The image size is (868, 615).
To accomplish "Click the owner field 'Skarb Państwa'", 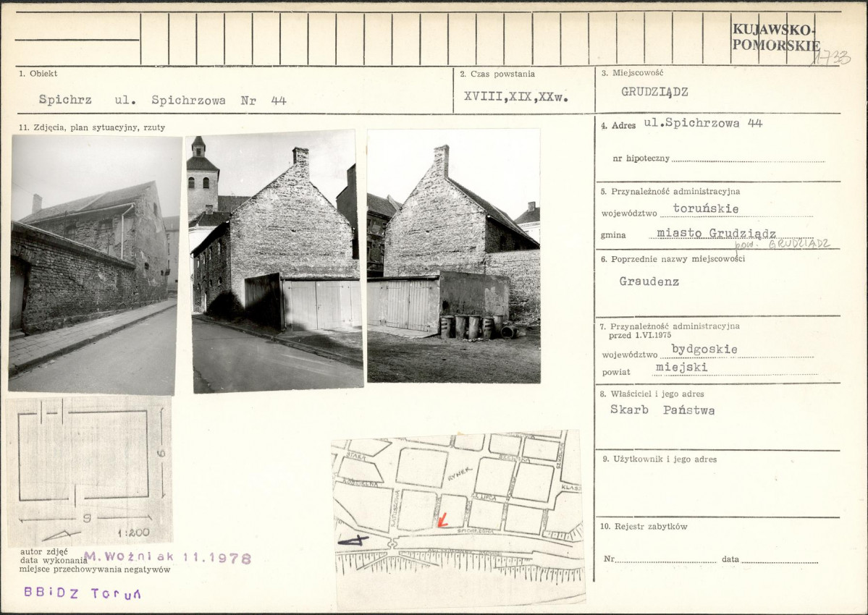I will click(662, 410).
